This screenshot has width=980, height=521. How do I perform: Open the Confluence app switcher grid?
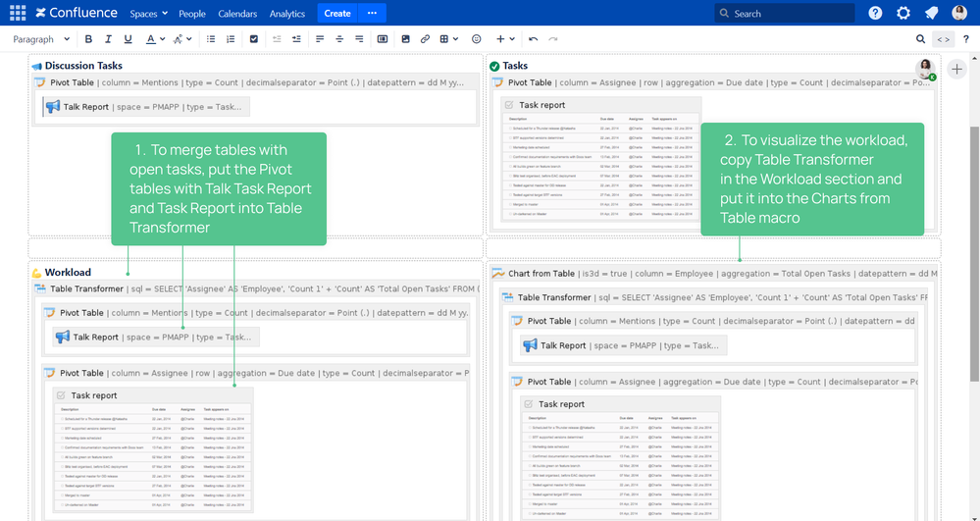pyautogui.click(x=17, y=14)
